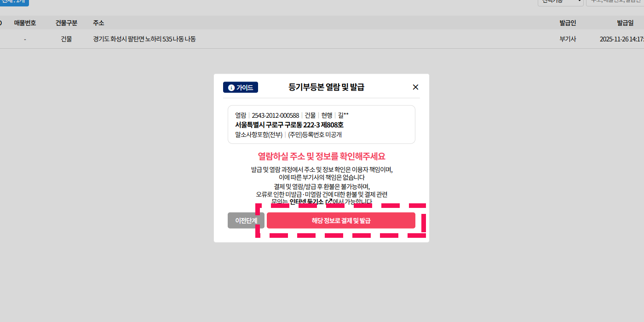Select the 경기도 화성시 팔탄면 노하리 address row
644x322 pixels.
[x=144, y=39]
